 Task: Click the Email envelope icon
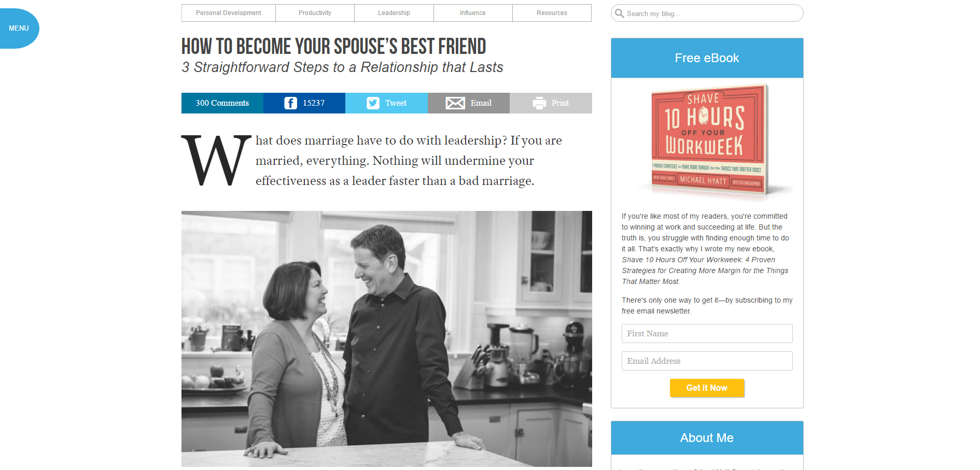[x=455, y=103]
